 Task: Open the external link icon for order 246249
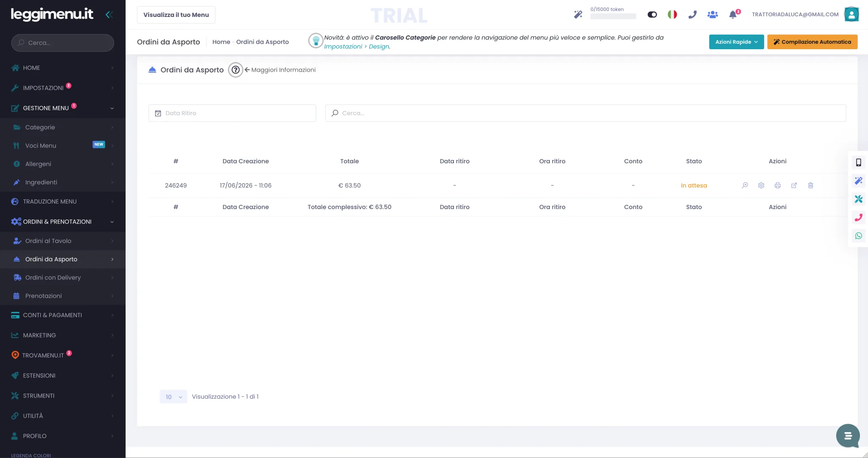click(794, 185)
